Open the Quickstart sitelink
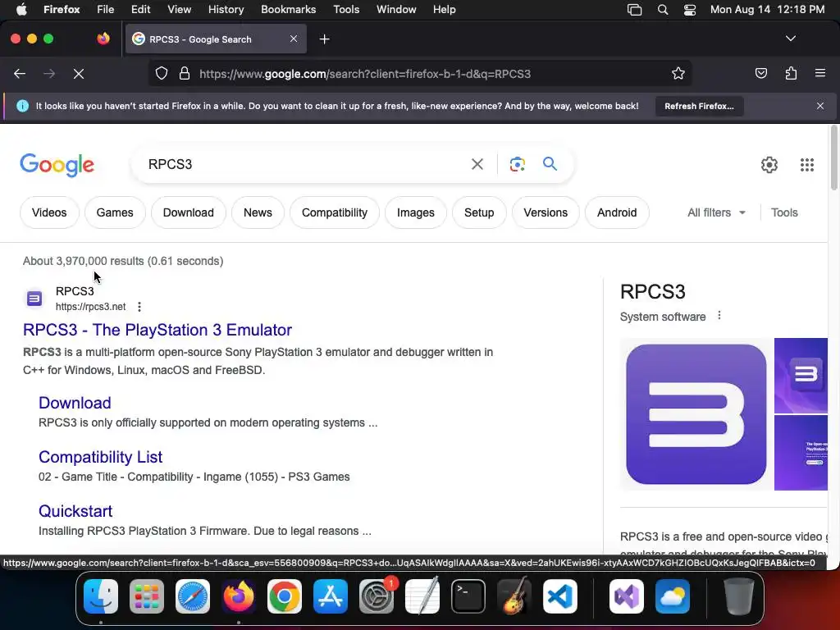The image size is (840, 630). 75,511
